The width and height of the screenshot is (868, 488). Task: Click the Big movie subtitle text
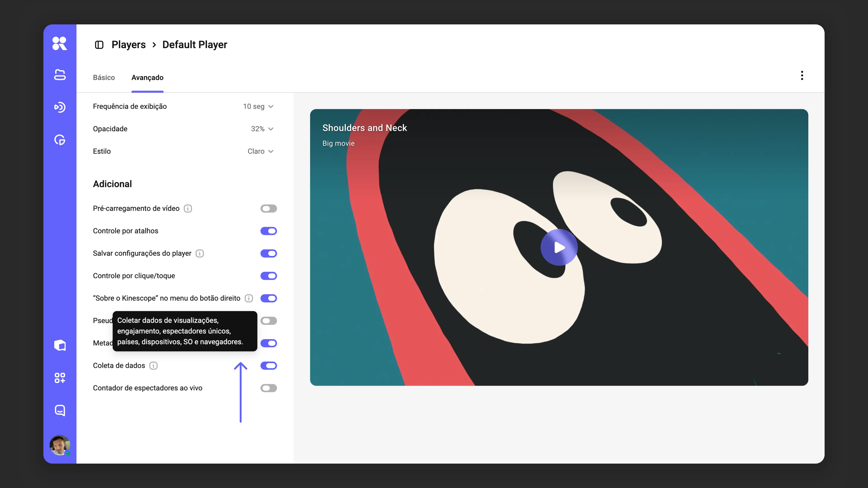point(338,143)
